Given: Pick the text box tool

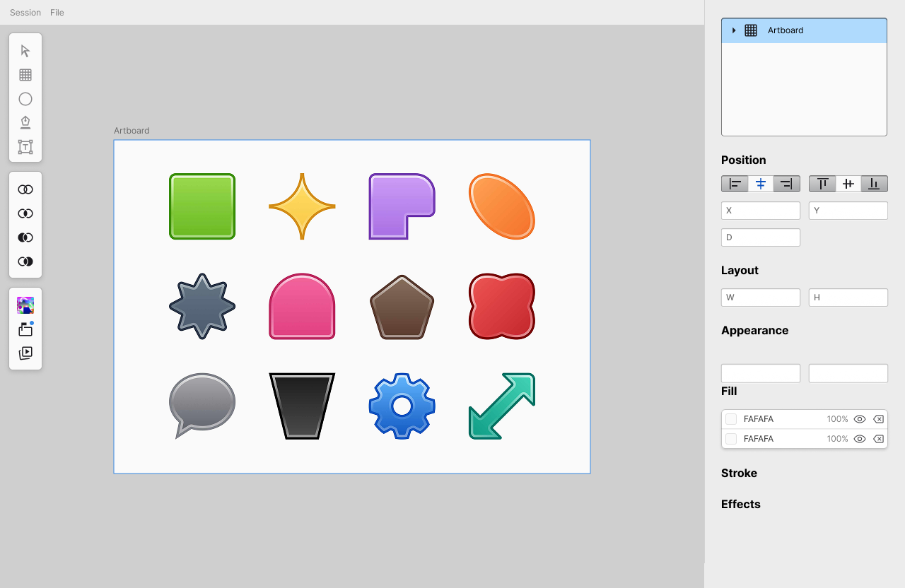Looking at the screenshot, I should point(25,147).
